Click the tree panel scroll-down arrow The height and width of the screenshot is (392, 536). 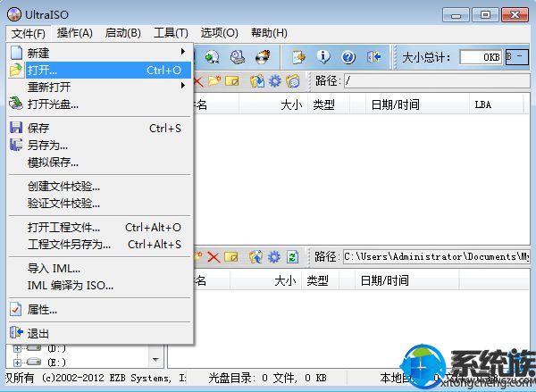point(155,360)
